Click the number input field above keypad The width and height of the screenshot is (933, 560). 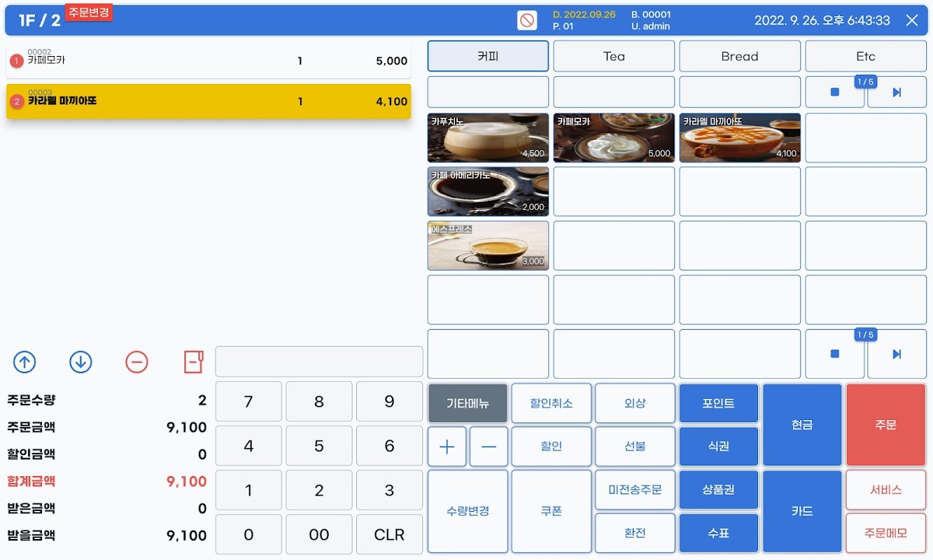[x=319, y=362]
